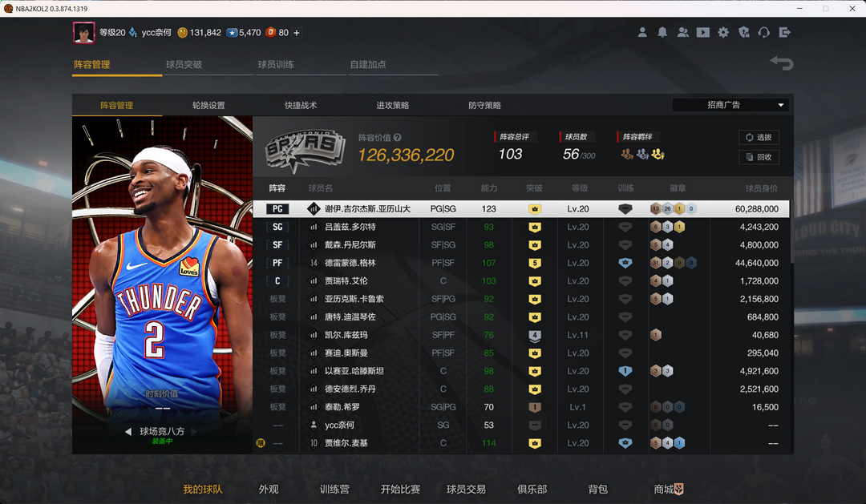
Task: Click the help icon beside 阵容价值
Action: [x=398, y=138]
